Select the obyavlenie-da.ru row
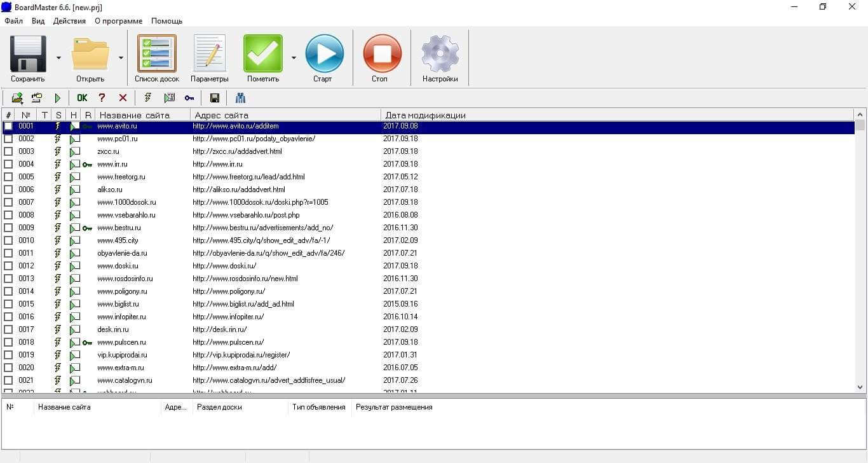Screen dimensions: 868x463 pos(428,253)
